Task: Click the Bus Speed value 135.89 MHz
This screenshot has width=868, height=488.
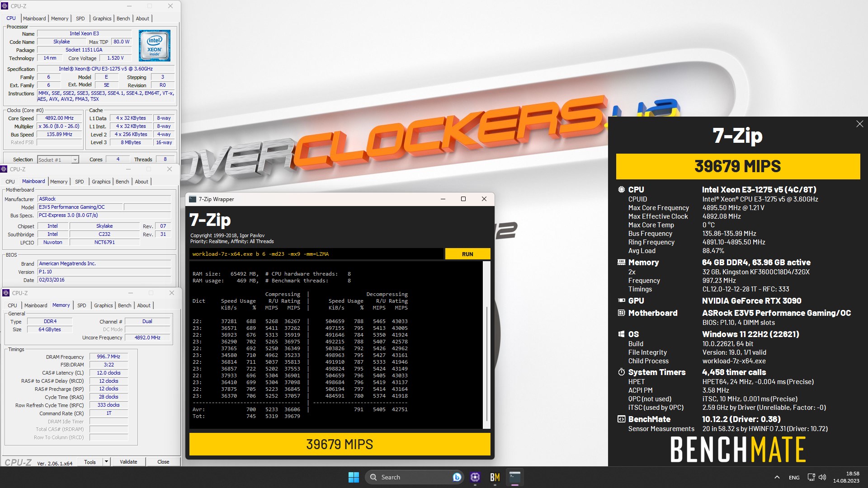Action: 59,135
